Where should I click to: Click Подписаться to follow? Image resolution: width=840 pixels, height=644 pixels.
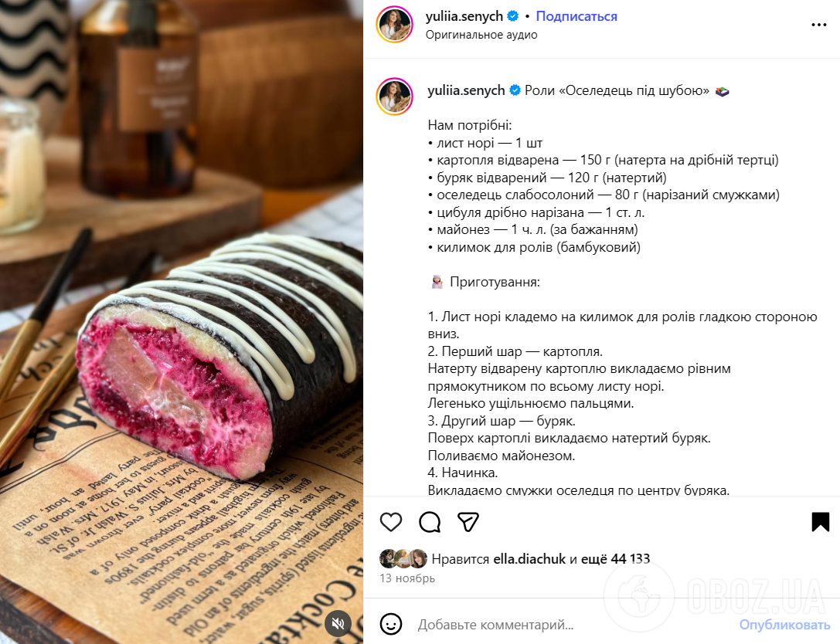click(x=576, y=16)
